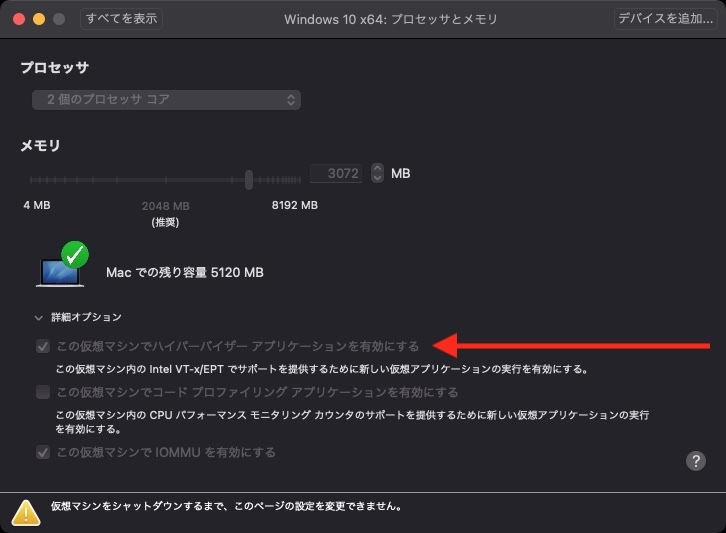Collapse the 詳細オプション disclosure chevron
This screenshot has height=533, width=726.
click(39, 318)
